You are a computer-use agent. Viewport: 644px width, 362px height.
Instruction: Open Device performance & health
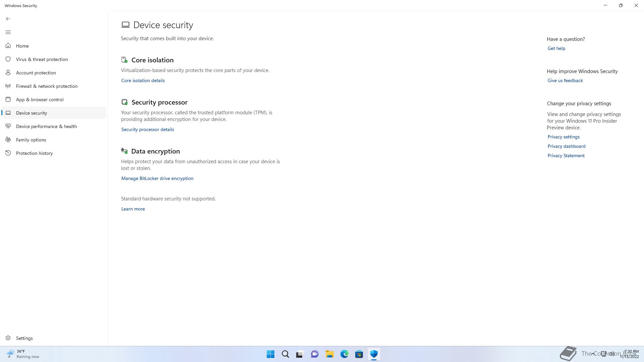pos(46,126)
